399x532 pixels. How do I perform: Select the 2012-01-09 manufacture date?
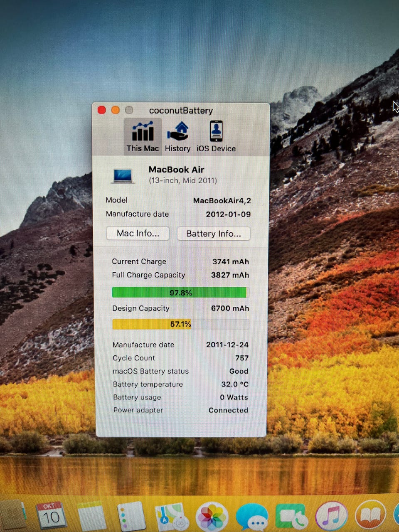pos(228,214)
